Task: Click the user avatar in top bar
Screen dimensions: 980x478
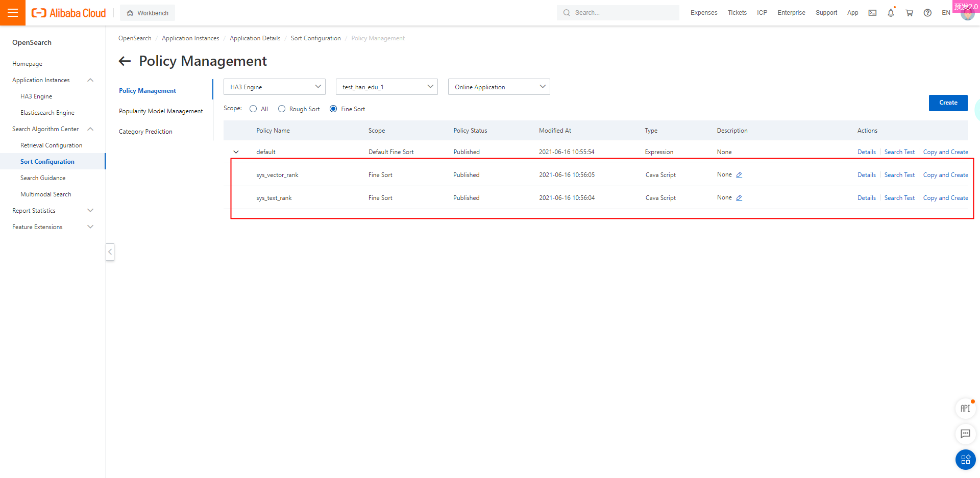Action: click(x=967, y=14)
